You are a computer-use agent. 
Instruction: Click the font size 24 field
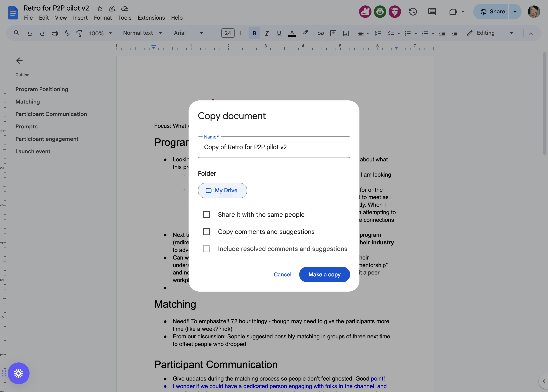[x=228, y=33]
